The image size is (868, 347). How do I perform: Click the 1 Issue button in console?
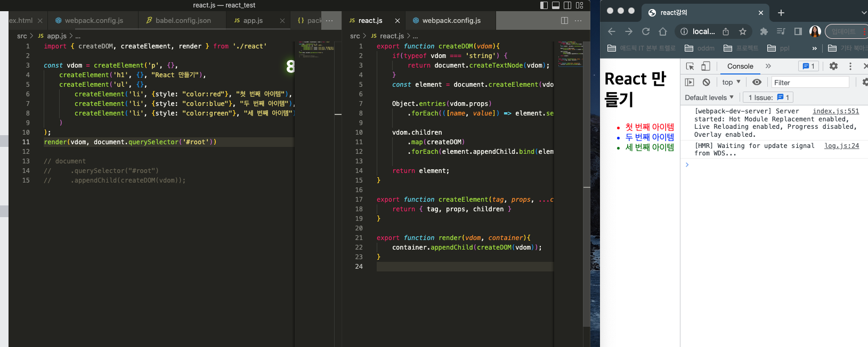click(768, 97)
